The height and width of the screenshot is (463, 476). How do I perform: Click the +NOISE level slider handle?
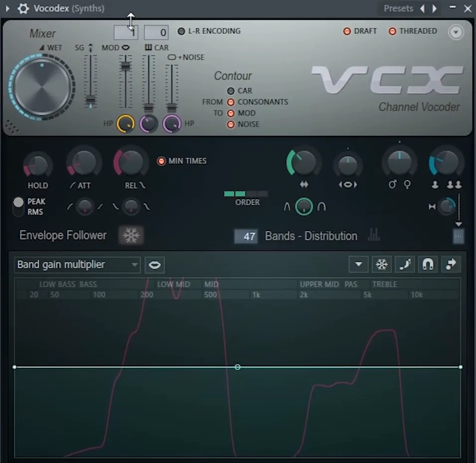(172, 108)
